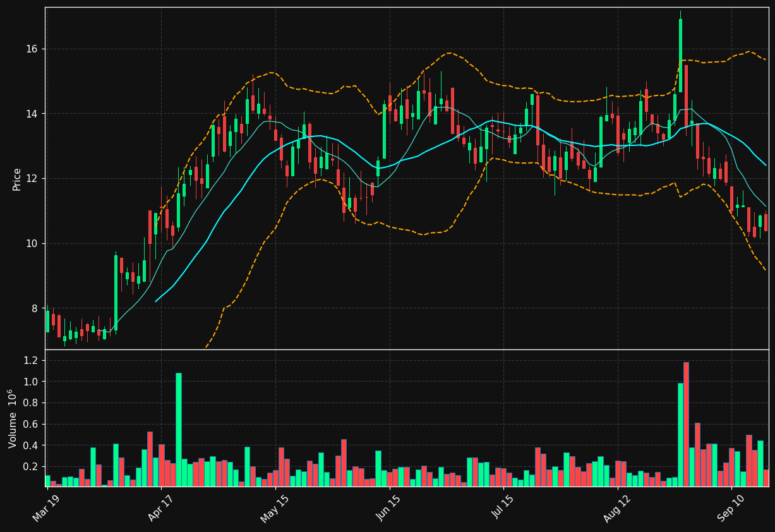Image resolution: width=775 pixels, height=532 pixels.
Task: Click the Price axis title
Action: coord(17,179)
